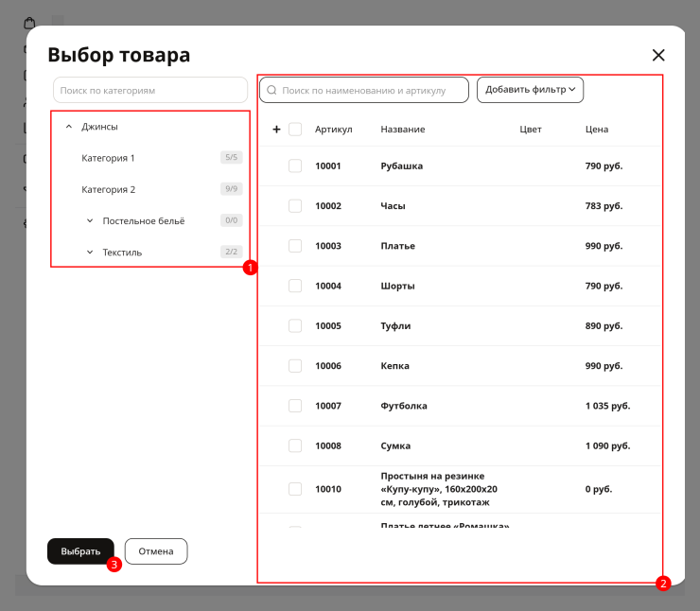
Task: Click the Выбрать button
Action: [x=80, y=551]
